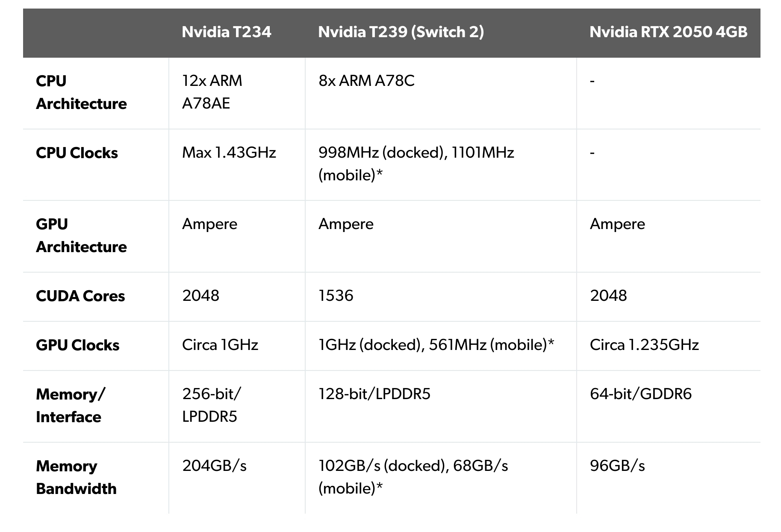
Task: Select the CPU Architecture row label
Action: point(81,92)
